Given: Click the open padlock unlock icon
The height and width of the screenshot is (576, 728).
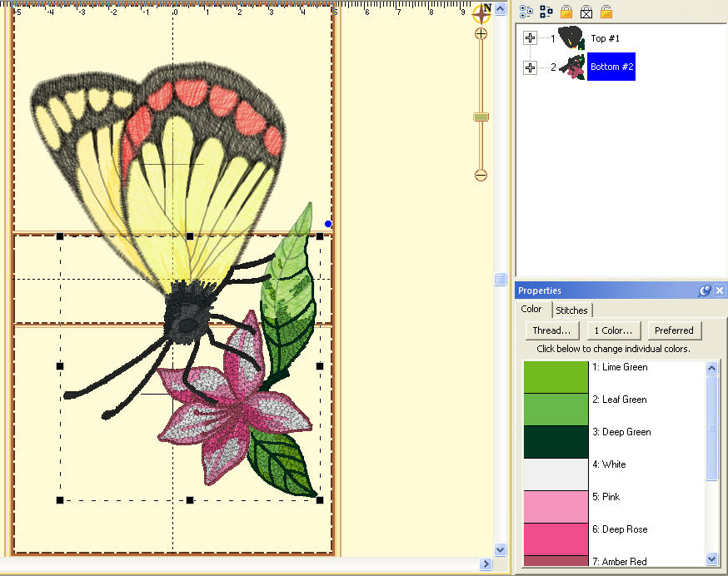Looking at the screenshot, I should [x=606, y=12].
